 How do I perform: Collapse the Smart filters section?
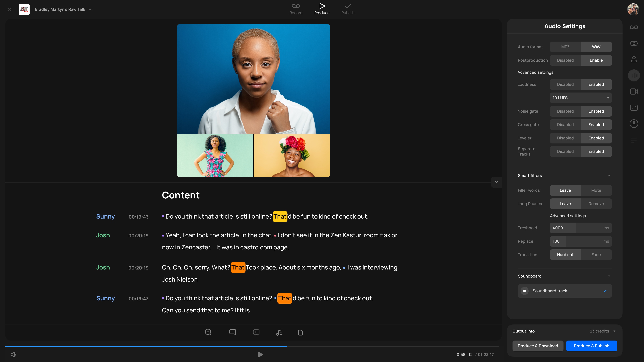tap(609, 176)
